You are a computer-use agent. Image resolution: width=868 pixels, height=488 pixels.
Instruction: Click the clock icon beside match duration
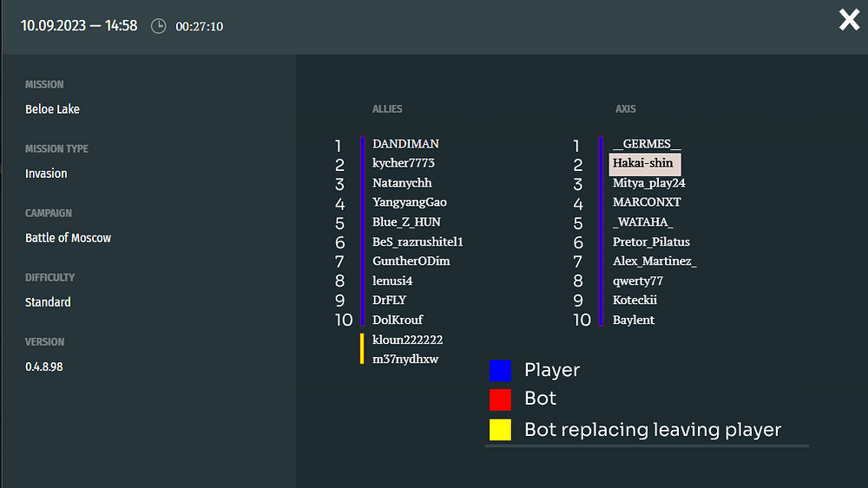(x=158, y=26)
